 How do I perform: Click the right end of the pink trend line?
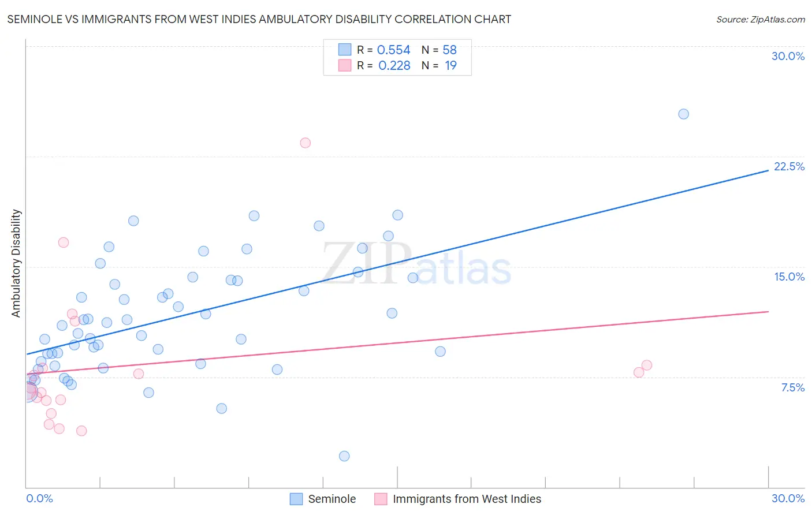coord(768,311)
